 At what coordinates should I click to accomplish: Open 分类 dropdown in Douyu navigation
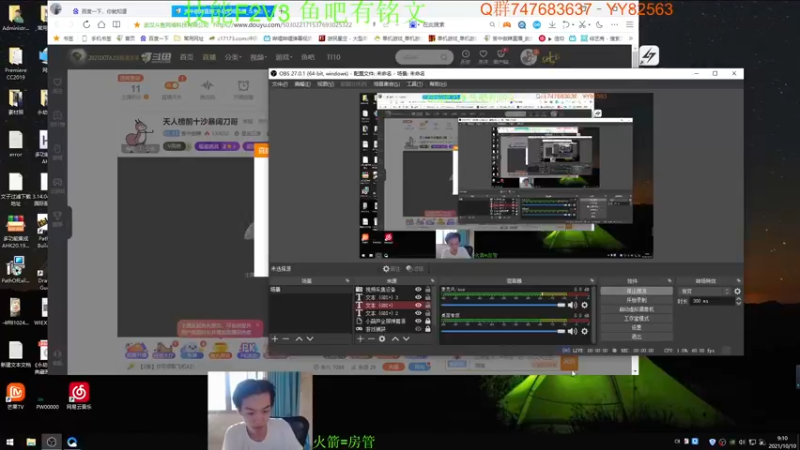233,57
